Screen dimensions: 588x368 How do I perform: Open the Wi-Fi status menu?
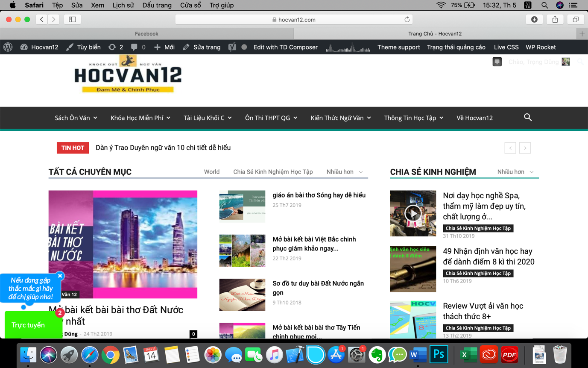coord(441,5)
